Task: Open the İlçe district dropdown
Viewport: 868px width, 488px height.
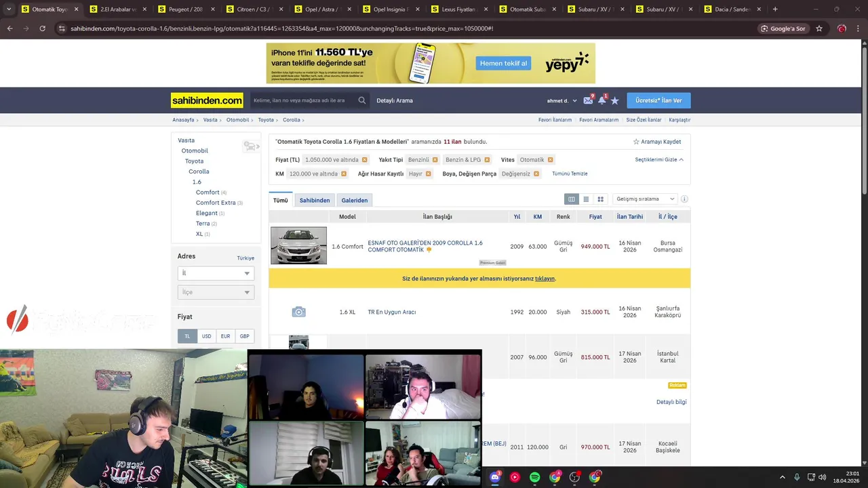Action: click(x=216, y=292)
